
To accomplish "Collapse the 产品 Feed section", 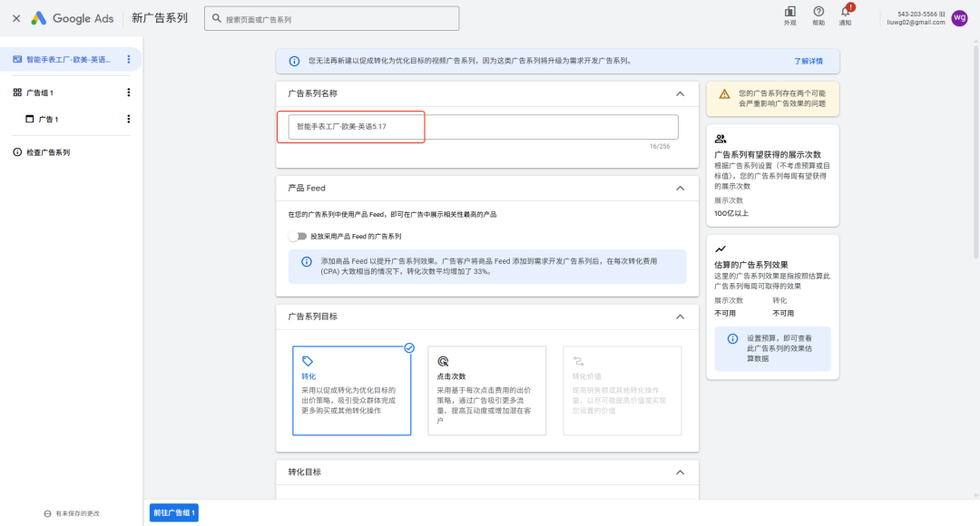I will coord(681,188).
